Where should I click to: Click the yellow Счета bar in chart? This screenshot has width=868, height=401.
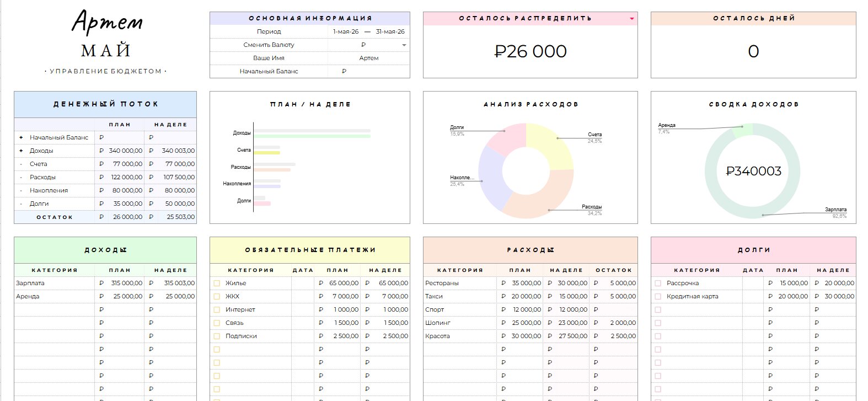pos(267,153)
